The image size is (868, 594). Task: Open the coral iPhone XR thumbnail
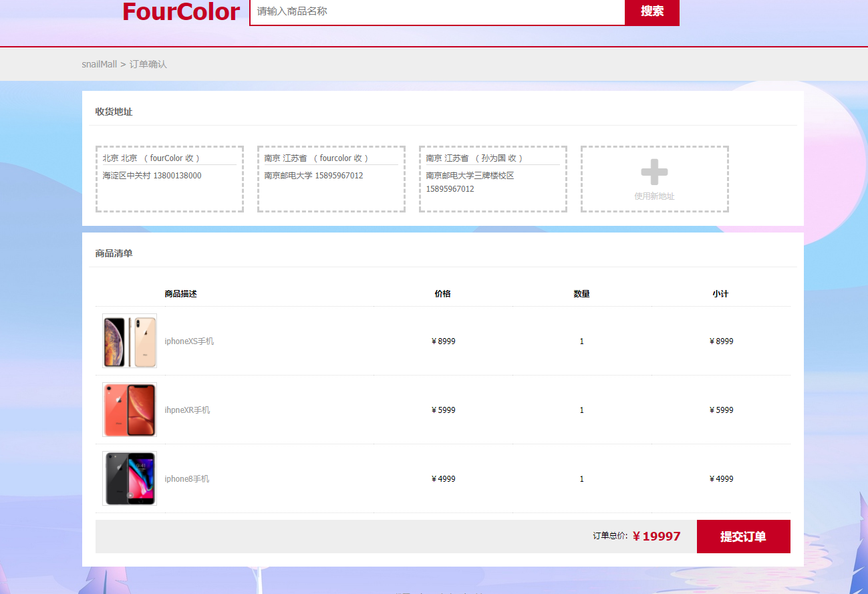pyautogui.click(x=130, y=410)
